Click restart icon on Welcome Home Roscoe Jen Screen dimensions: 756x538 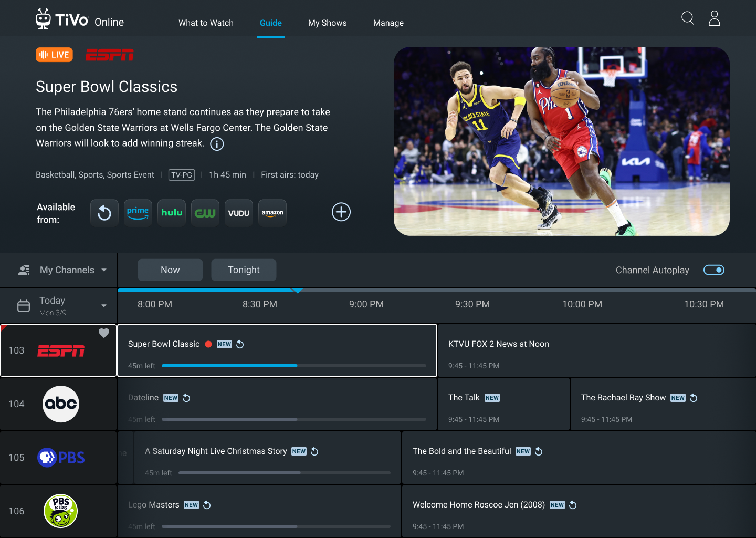tap(573, 505)
